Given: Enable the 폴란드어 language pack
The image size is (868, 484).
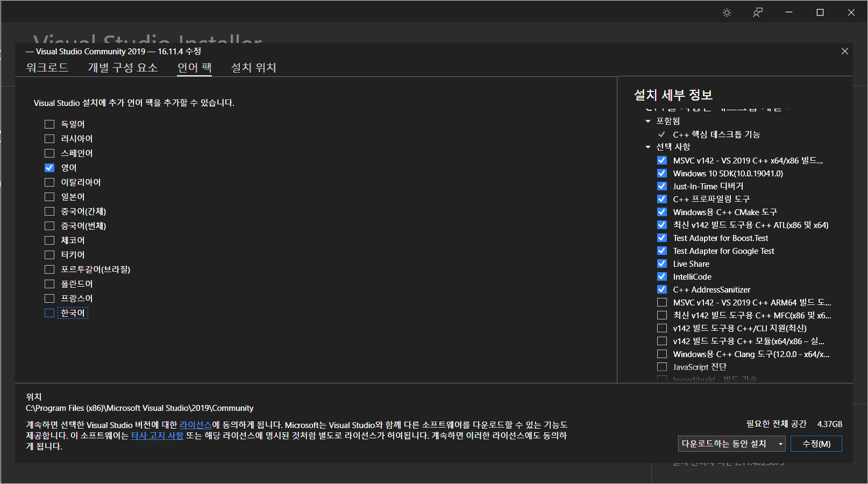Looking at the screenshot, I should (x=49, y=284).
